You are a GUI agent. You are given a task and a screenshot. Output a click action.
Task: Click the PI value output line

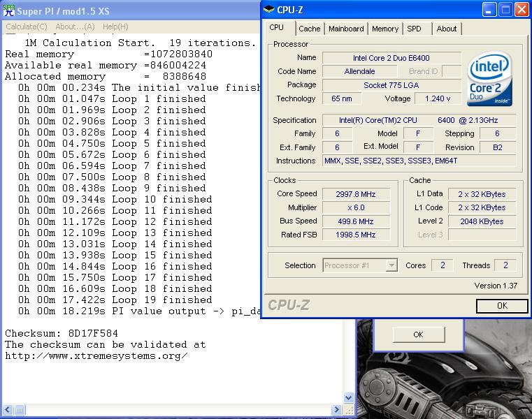139,311
